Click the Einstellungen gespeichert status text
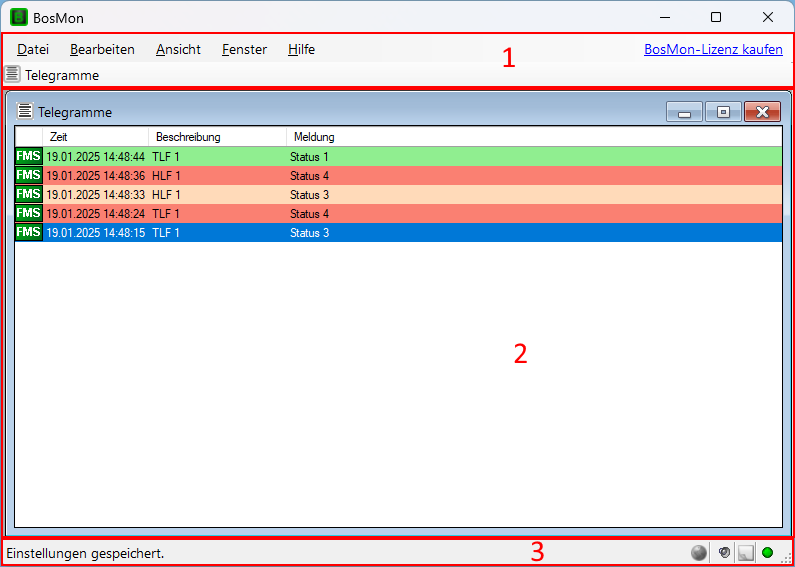 [x=85, y=553]
